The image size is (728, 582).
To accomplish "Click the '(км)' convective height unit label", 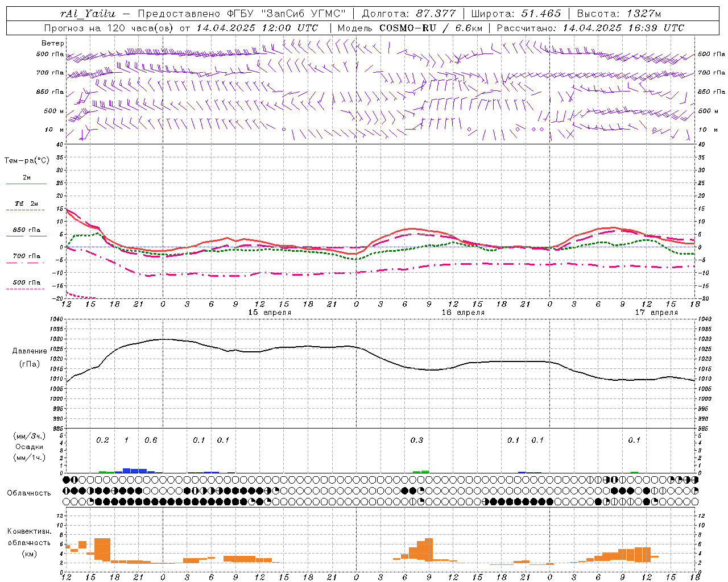I will click(x=29, y=553).
